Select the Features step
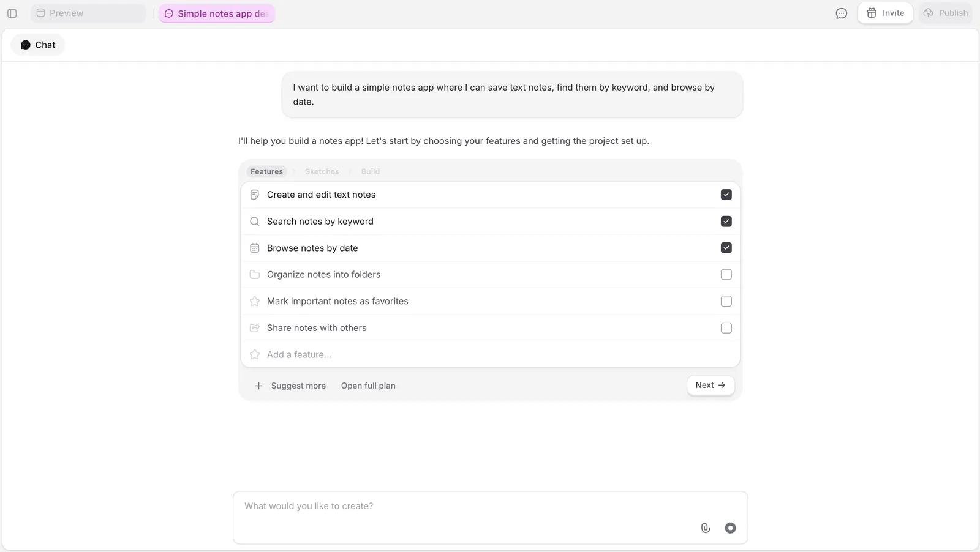The image size is (980, 552). tap(266, 171)
